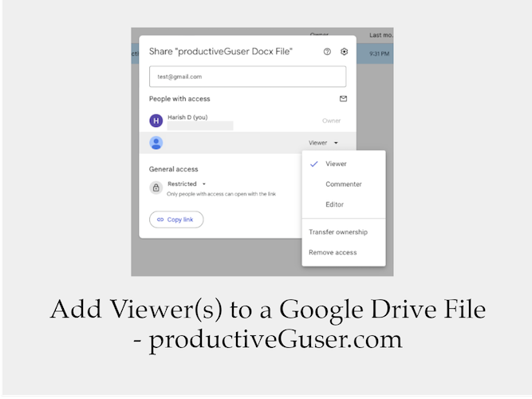Open the Viewer role dropdown

[x=323, y=143]
